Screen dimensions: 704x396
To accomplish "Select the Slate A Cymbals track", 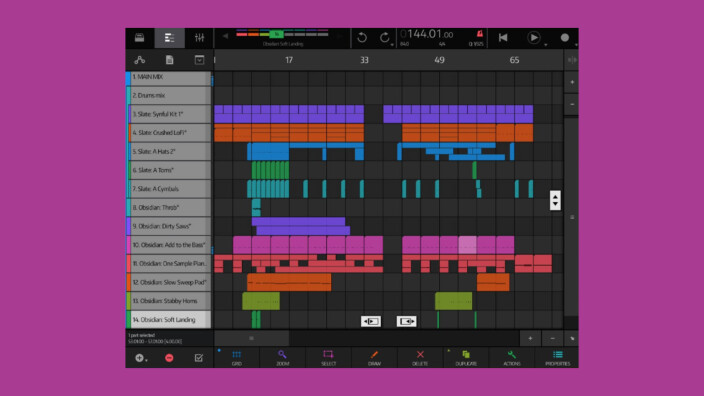I will [x=170, y=189].
